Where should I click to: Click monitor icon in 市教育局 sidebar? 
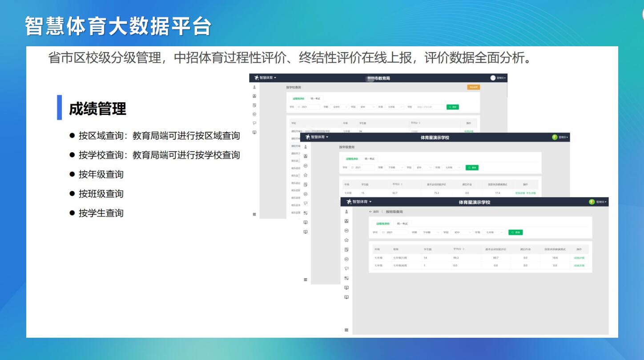[x=254, y=132]
